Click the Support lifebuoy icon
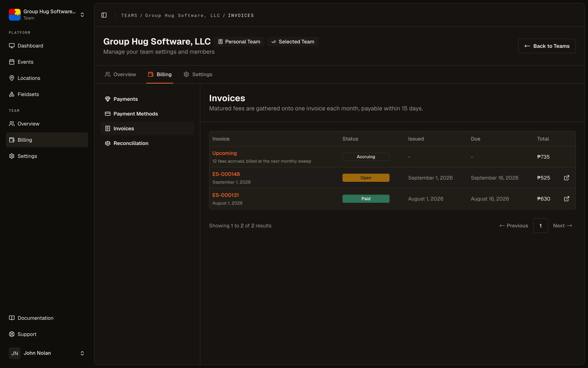The height and width of the screenshot is (368, 588). pos(12,334)
